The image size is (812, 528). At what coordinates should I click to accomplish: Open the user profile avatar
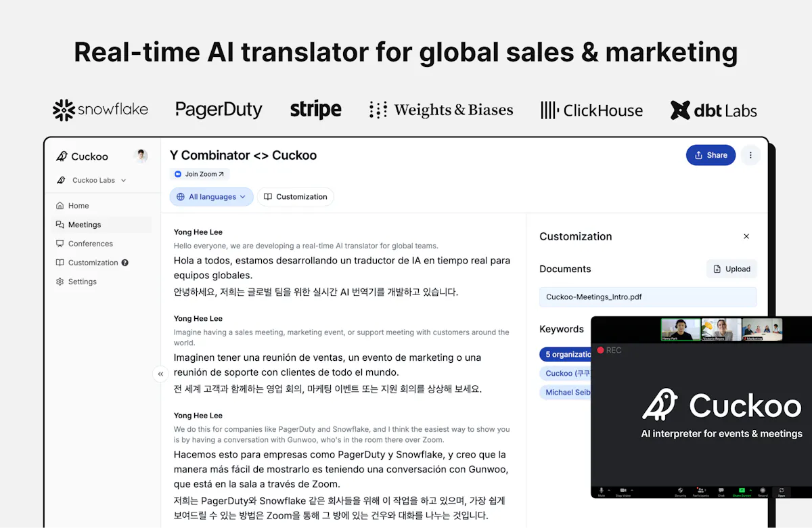[x=141, y=156]
